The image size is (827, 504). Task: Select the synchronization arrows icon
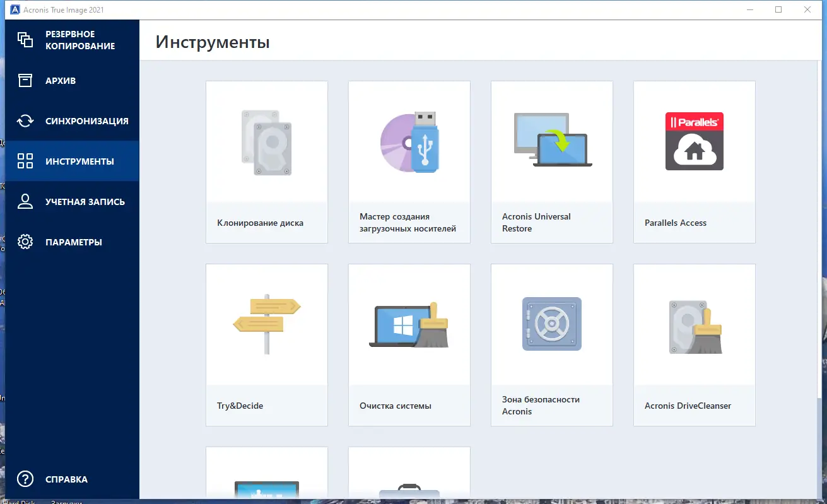tap(25, 120)
